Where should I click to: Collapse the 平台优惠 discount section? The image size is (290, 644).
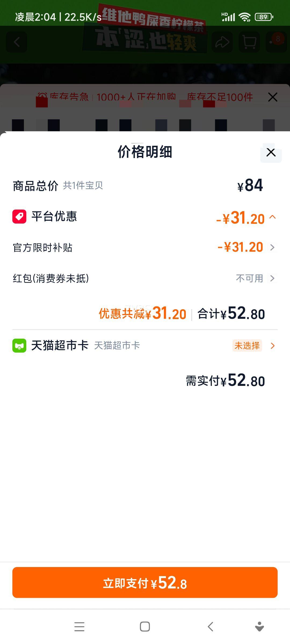273,217
